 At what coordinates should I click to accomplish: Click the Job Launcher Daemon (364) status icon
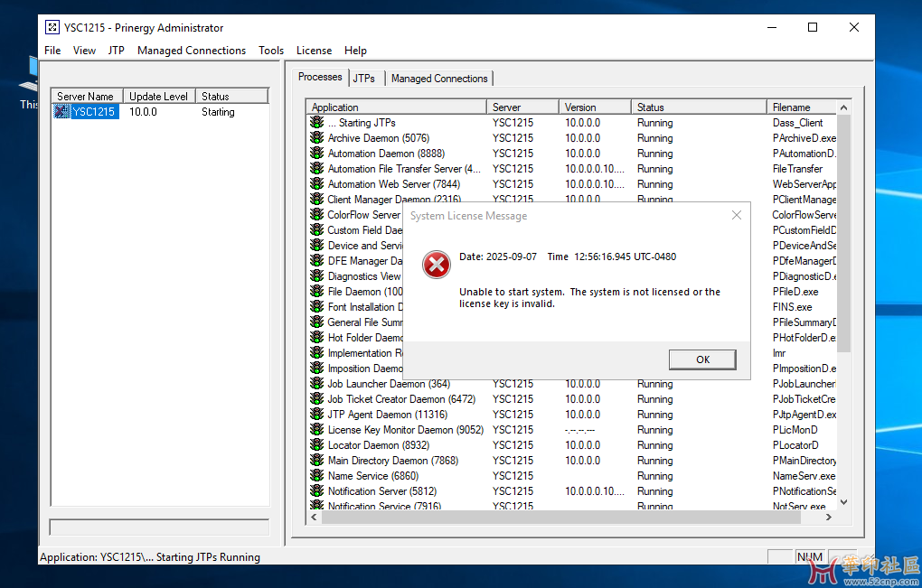coord(317,383)
